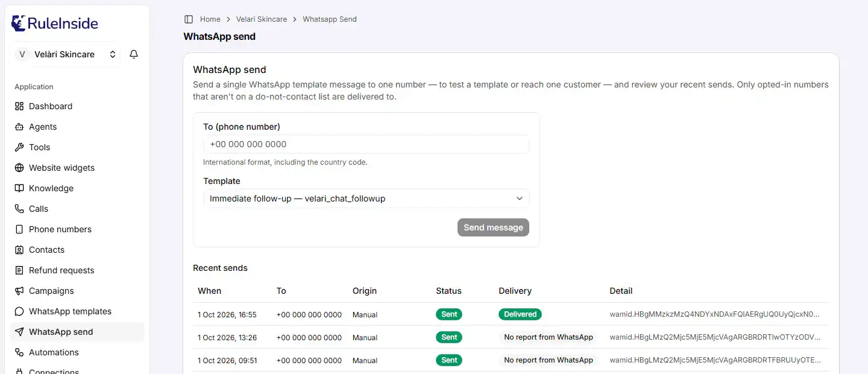868x374 pixels.
Task: Go to the Agents page
Action: (77, 127)
